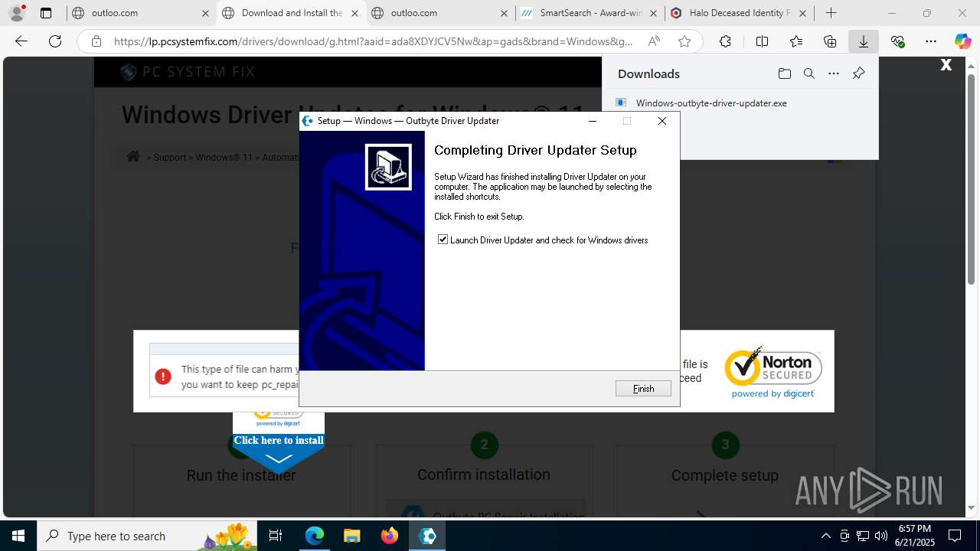Add page to favorites star

pyautogui.click(x=684, y=41)
